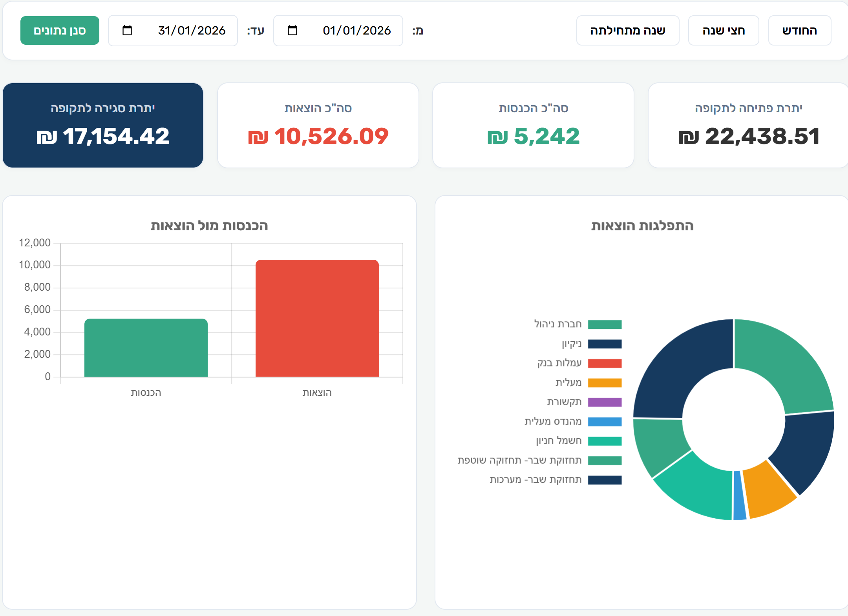Click the red הוצאות bar
The height and width of the screenshot is (616, 848).
click(x=317, y=318)
